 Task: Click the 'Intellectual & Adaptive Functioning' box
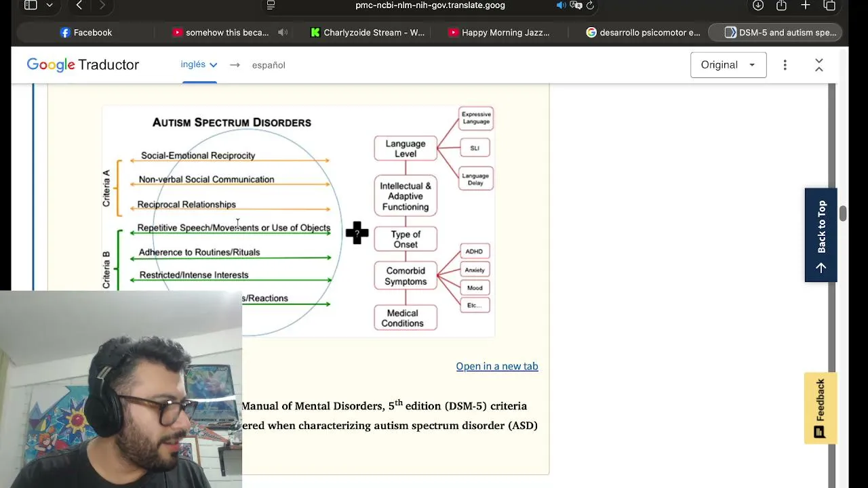click(406, 196)
